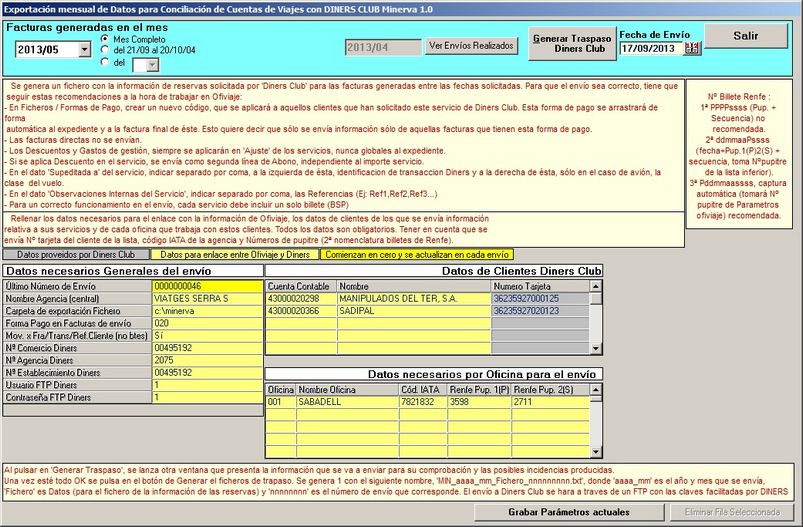Click the greyed 2013/04 field
This screenshot has width=803, height=527.
click(x=384, y=48)
